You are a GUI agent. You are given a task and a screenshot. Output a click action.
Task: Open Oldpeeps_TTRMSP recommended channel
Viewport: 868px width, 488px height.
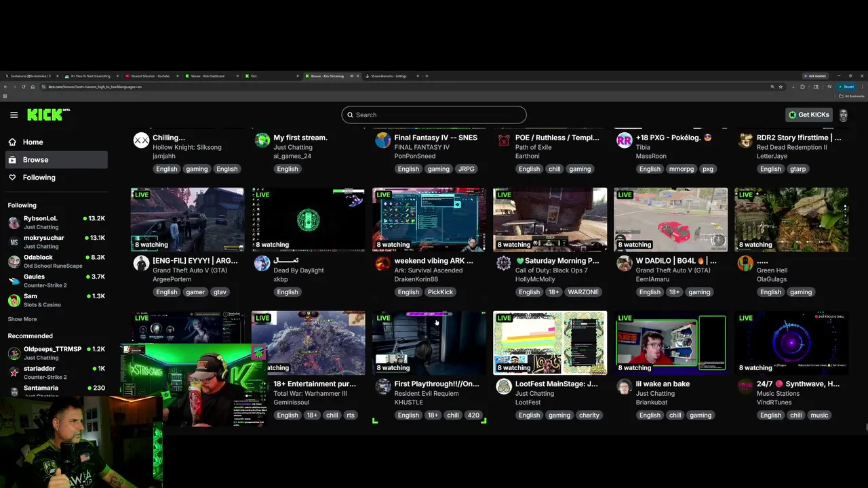56,353
